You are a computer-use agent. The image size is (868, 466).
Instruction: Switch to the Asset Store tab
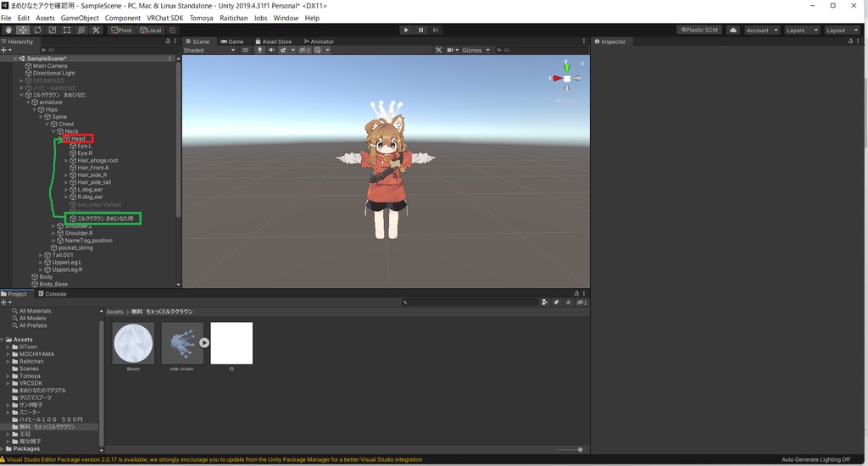pos(274,42)
